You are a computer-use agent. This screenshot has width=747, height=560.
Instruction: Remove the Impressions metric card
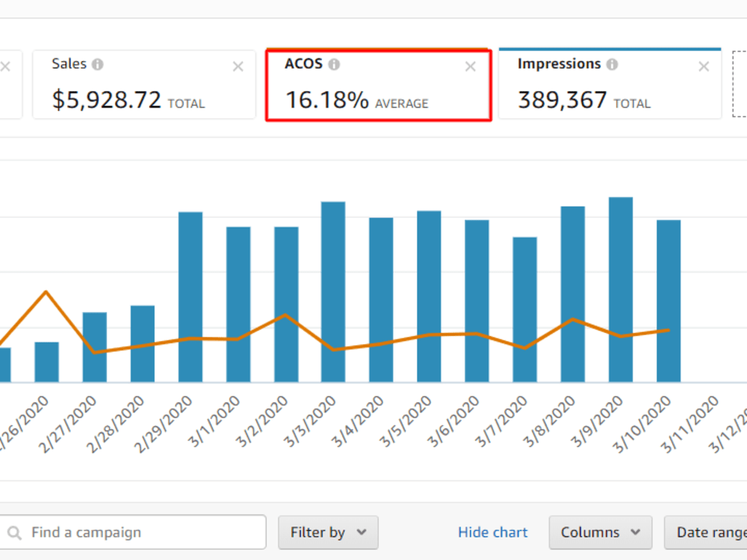[x=704, y=66]
